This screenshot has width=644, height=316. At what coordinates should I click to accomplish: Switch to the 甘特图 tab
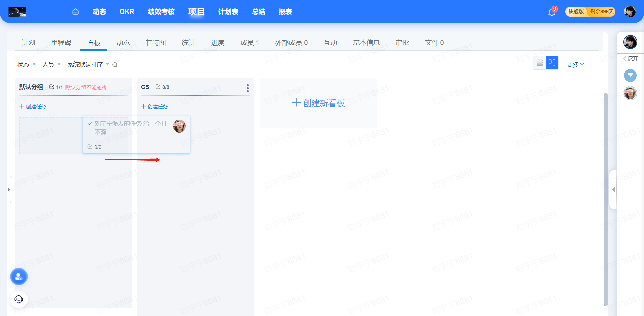click(x=156, y=43)
